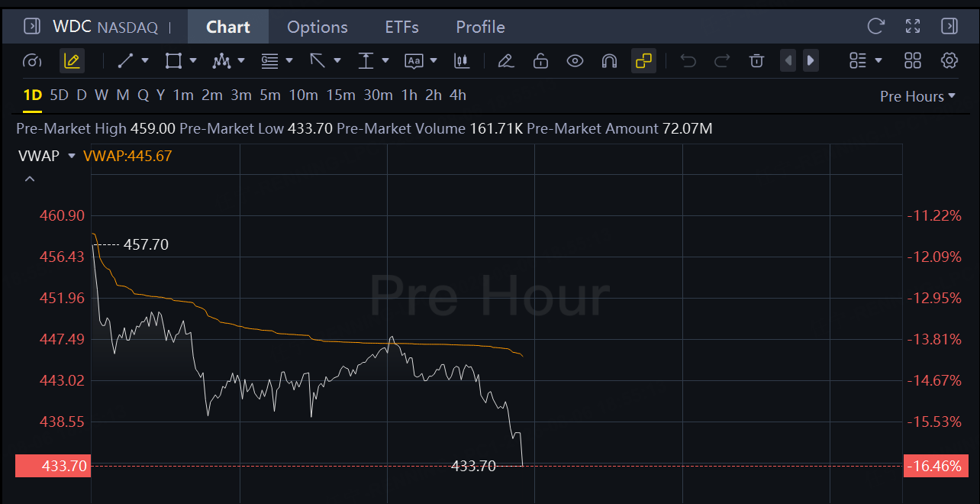The height and width of the screenshot is (504, 980).
Task: Select the 5D timeframe
Action: point(59,95)
